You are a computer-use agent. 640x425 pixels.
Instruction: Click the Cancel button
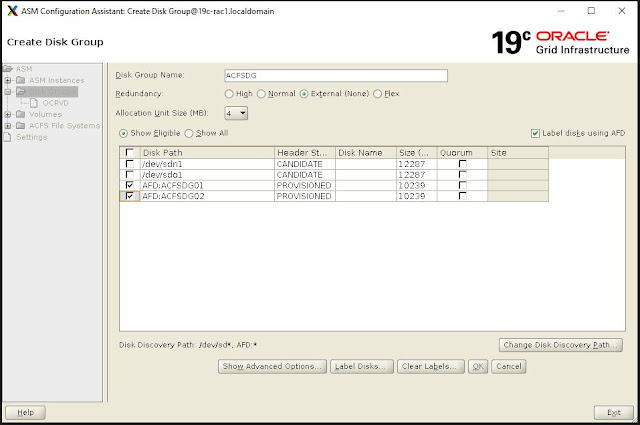(509, 366)
